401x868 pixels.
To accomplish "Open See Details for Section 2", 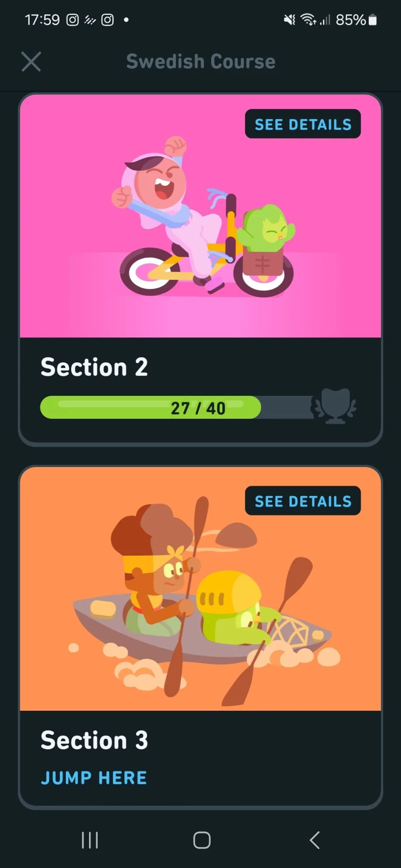I will click(x=303, y=124).
